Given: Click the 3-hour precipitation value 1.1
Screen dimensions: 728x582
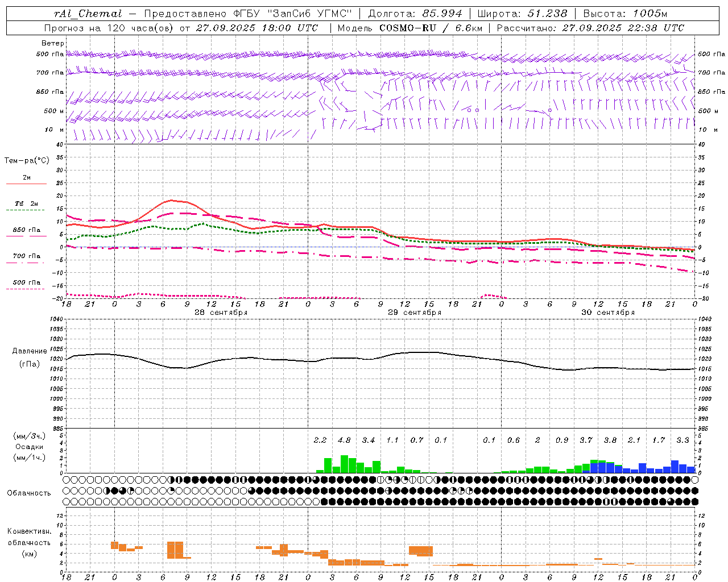Looking at the screenshot, I should point(392,440).
